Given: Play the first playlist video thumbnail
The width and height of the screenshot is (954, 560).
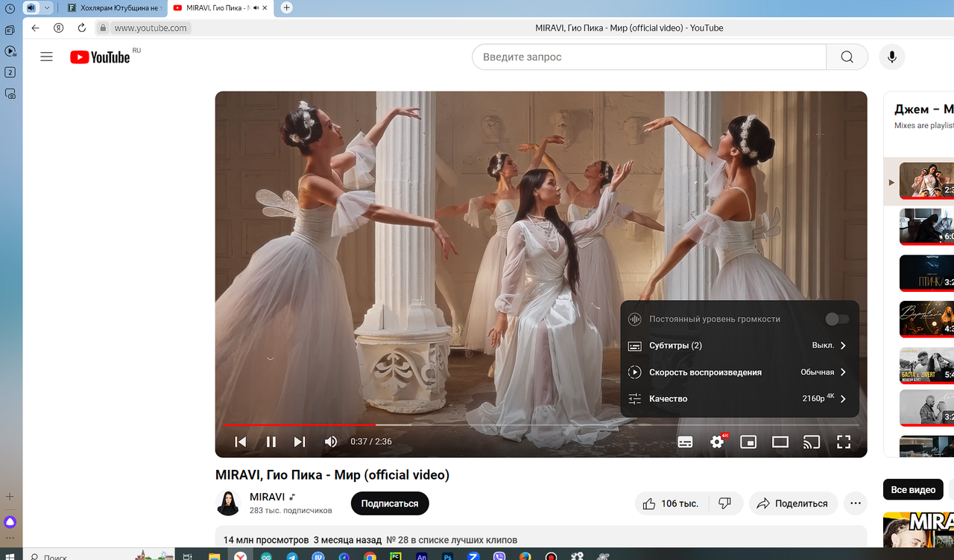Looking at the screenshot, I should [926, 179].
